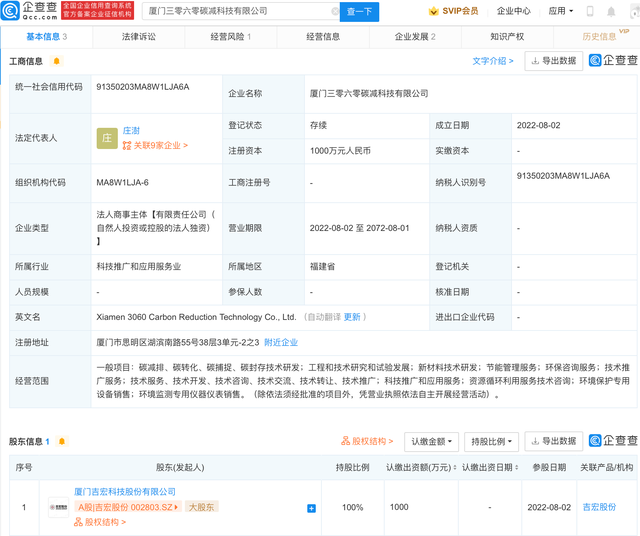The height and width of the screenshot is (536, 640).
Task: Sort by the 认缴出资日期 column header
Action: (490, 467)
